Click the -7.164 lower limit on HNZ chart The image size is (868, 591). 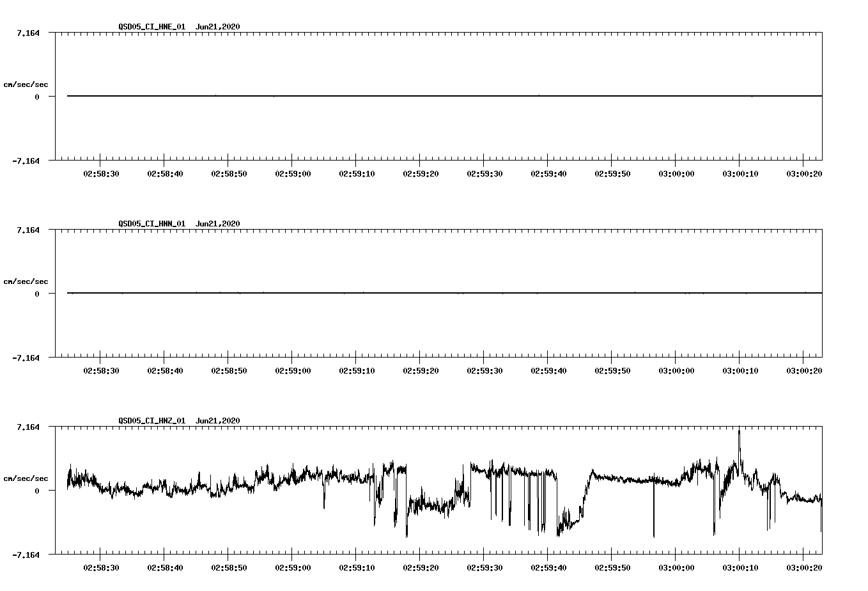26,555
